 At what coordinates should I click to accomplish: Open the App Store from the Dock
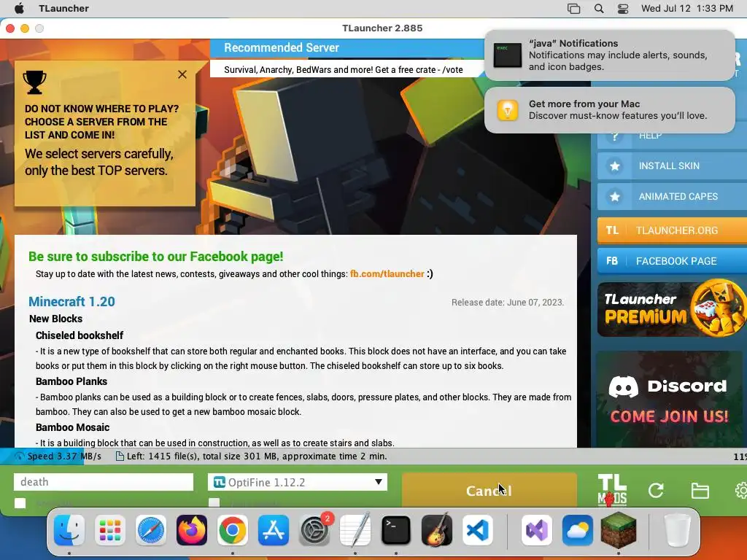(x=274, y=530)
